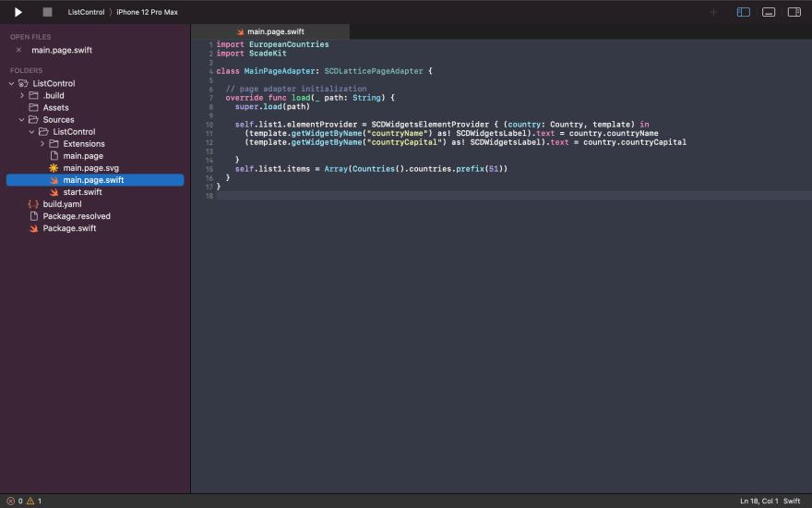
Task: Click the 'super.load(path)' code line
Action: point(272,107)
